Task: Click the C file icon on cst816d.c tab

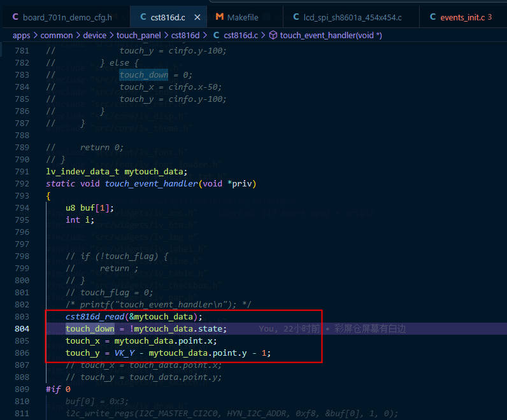Action: tap(143, 17)
